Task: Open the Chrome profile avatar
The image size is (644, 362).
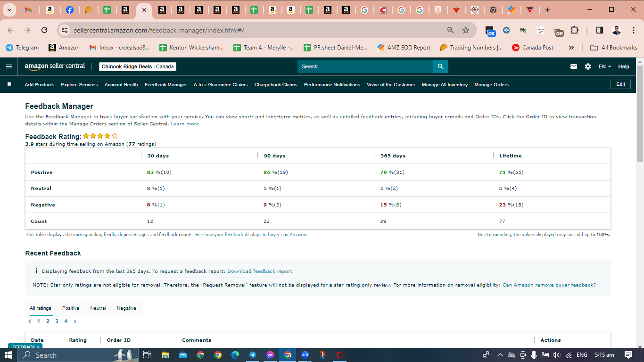Action: pos(617,30)
